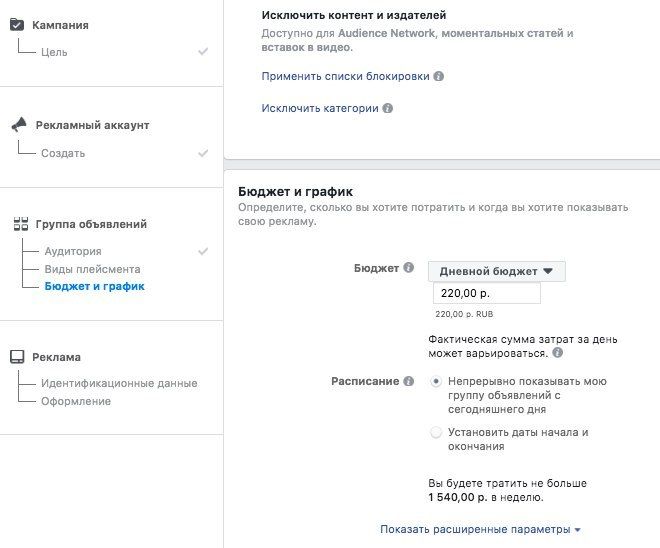
Task: Click the Реклама monitor icon
Action: pyautogui.click(x=17, y=357)
